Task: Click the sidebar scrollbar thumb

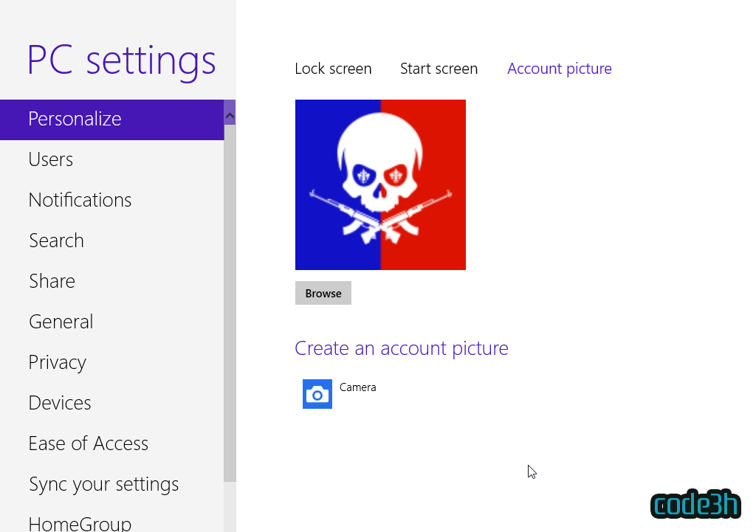Action: 230,303
